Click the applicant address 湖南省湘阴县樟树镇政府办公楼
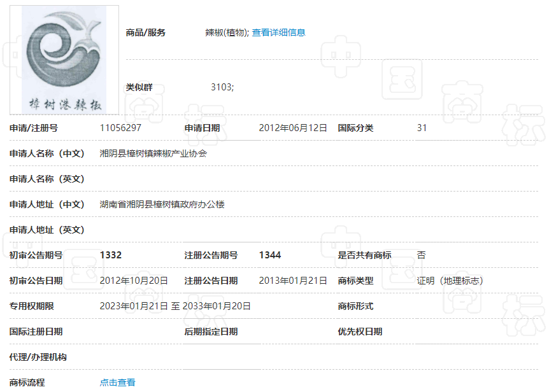549x392 pixels. click(162, 204)
